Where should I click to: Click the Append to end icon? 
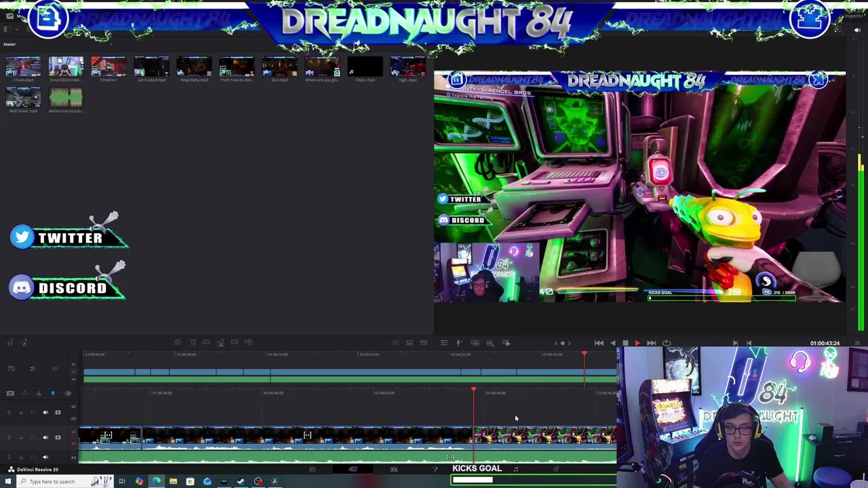[x=193, y=343]
